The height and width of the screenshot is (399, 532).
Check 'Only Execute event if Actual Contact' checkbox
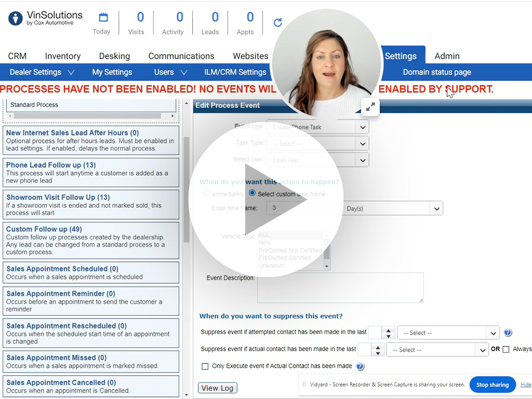click(x=205, y=366)
